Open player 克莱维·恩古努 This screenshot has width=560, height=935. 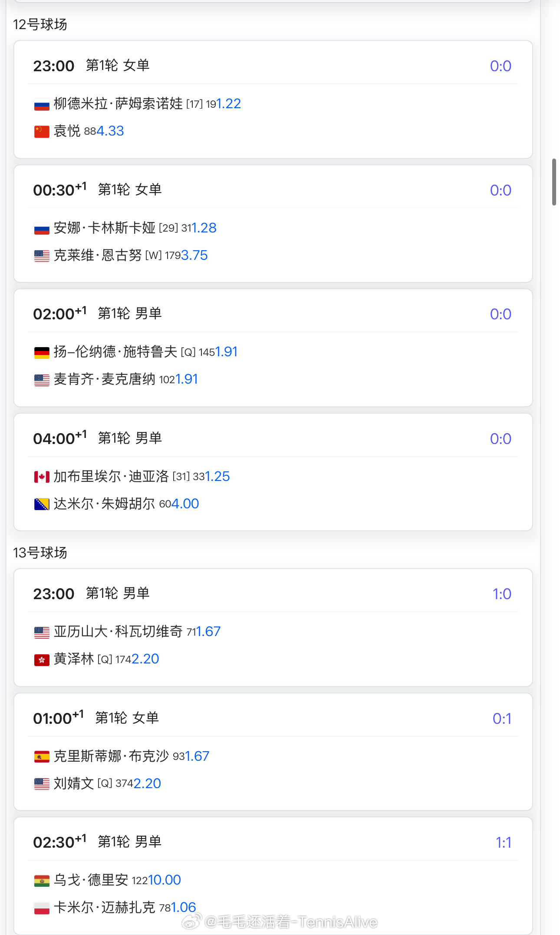point(98,255)
